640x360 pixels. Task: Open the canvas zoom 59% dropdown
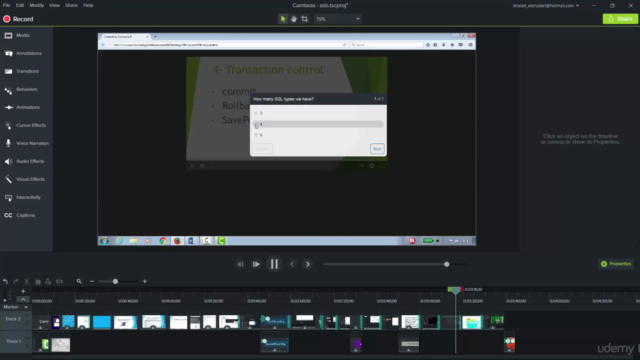point(338,19)
